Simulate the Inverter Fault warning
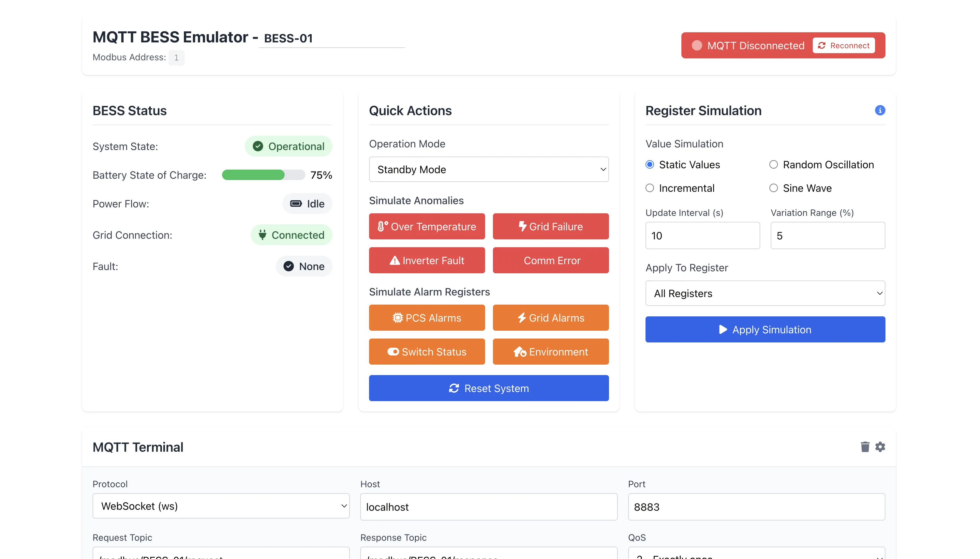The image size is (980, 559). click(427, 260)
